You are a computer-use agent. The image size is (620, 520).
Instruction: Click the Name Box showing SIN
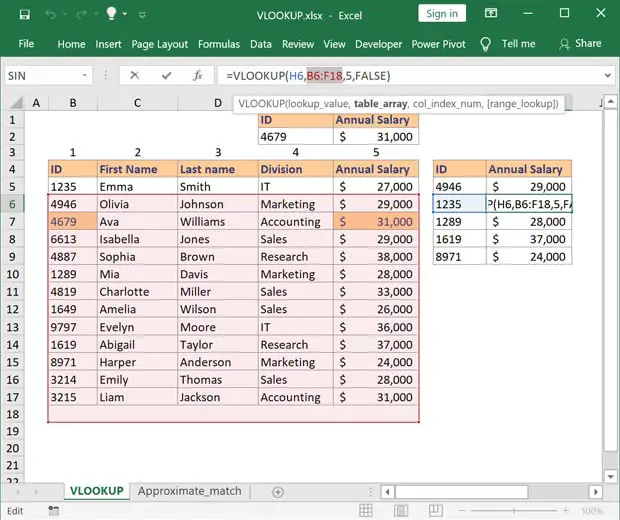pos(43,76)
